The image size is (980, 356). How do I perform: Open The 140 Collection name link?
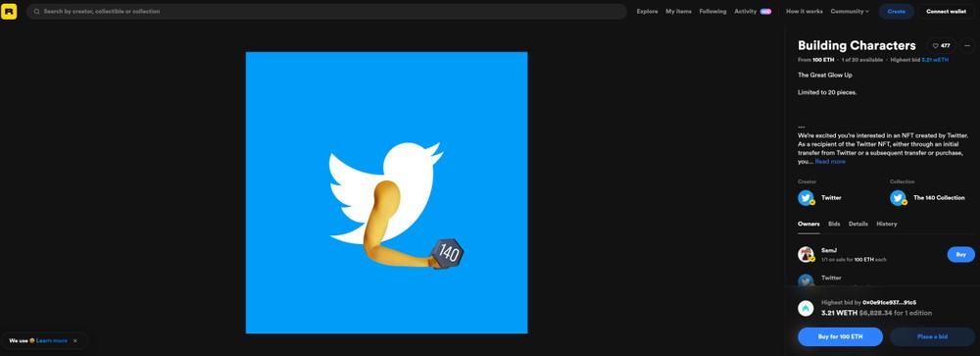point(939,198)
